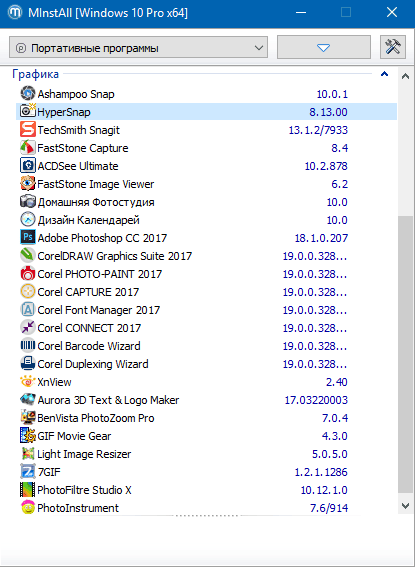Click the GIF Movie Gear icon
This screenshot has height=567, width=415.
tap(27, 436)
